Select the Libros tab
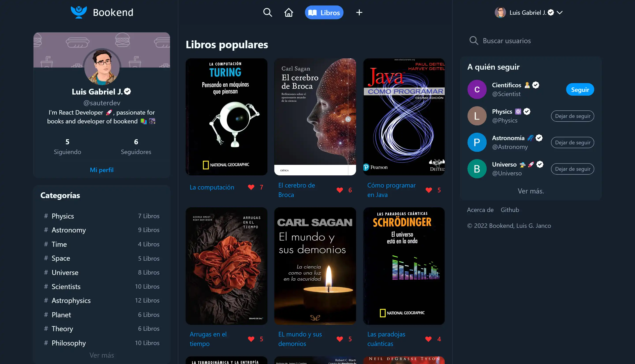The image size is (635, 364). [324, 13]
